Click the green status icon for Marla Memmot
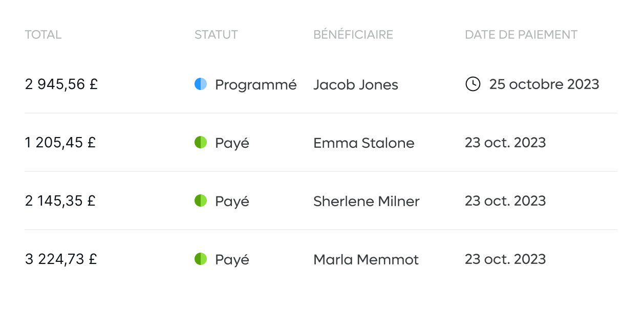Image resolution: width=644 pixels, height=312 pixels. coord(201,259)
